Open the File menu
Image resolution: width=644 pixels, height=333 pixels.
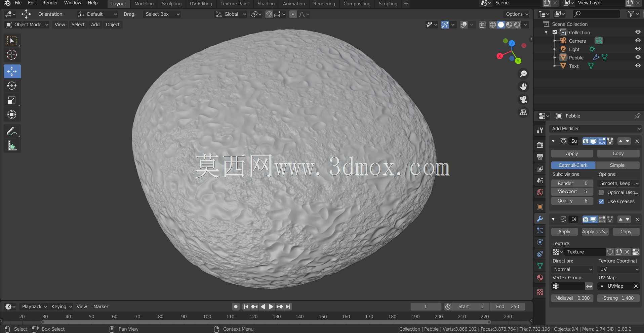click(18, 3)
